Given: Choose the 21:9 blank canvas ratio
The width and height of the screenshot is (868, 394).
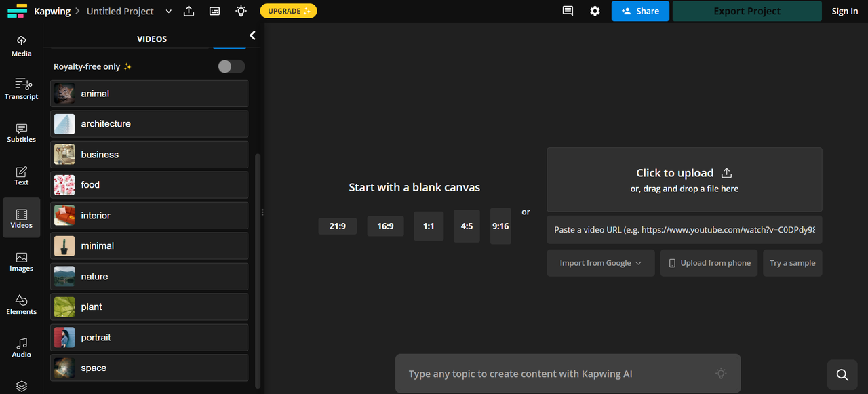Looking at the screenshot, I should 338,226.
